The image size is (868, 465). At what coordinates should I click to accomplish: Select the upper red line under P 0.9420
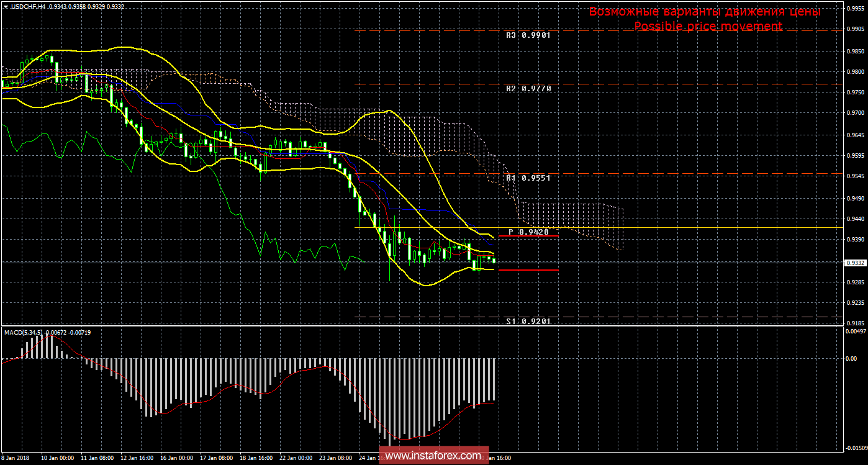click(528, 237)
